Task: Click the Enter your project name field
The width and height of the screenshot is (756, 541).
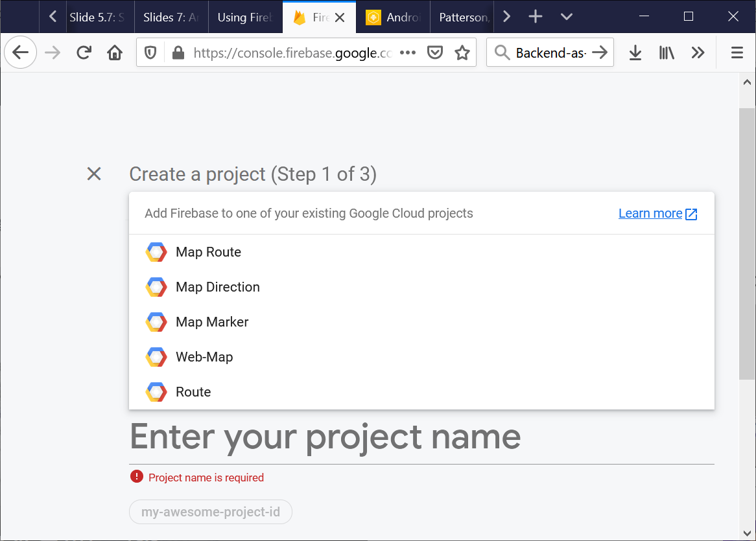Action: (421, 437)
